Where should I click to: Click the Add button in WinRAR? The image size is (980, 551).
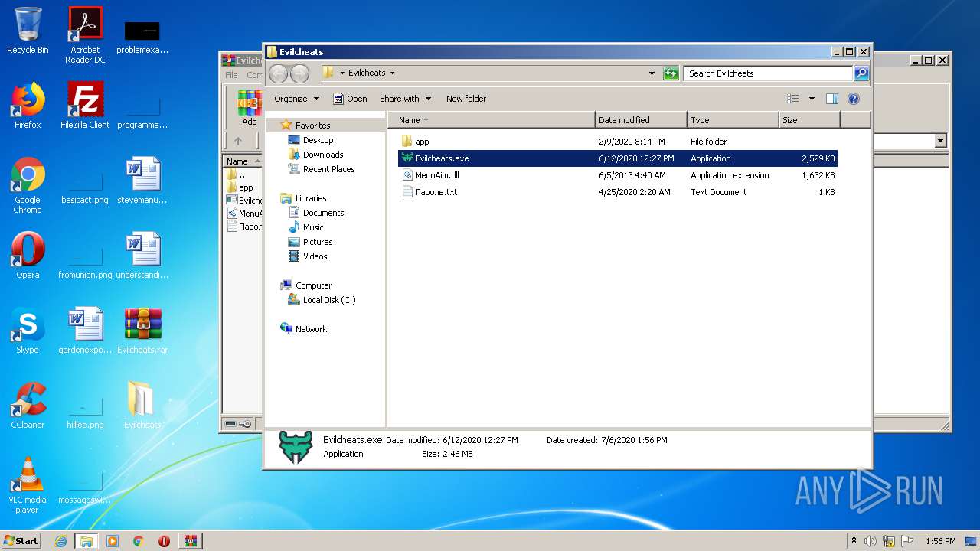(250, 108)
